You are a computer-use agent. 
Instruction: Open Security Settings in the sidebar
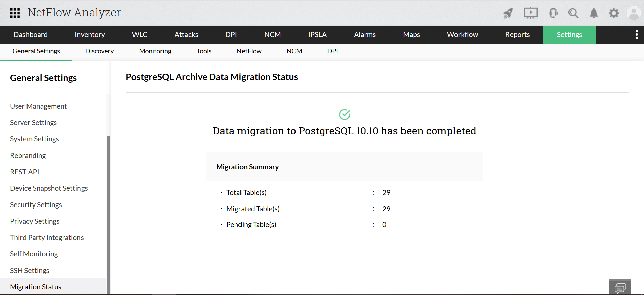(36, 205)
